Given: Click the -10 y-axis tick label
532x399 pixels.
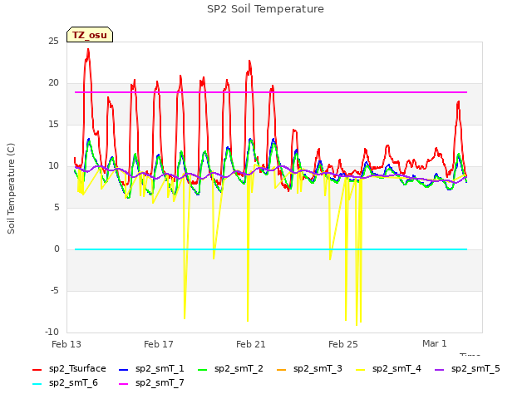Looking at the screenshot, I should (x=52, y=332).
